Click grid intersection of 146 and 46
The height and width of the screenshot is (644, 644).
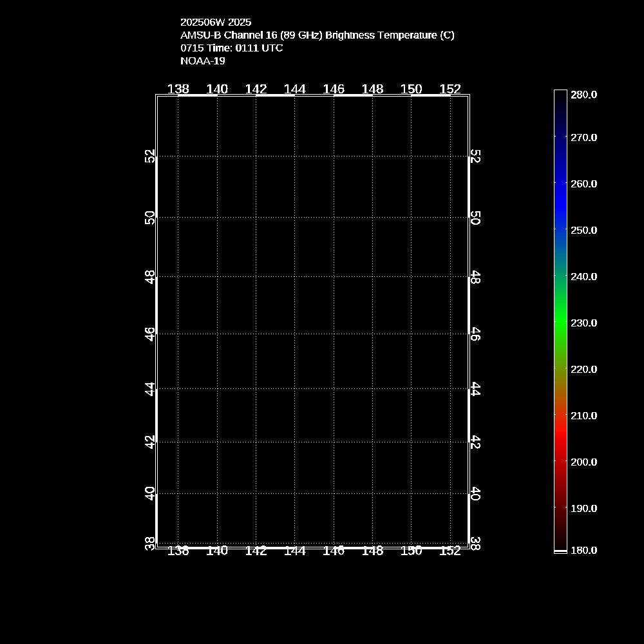[x=334, y=334]
